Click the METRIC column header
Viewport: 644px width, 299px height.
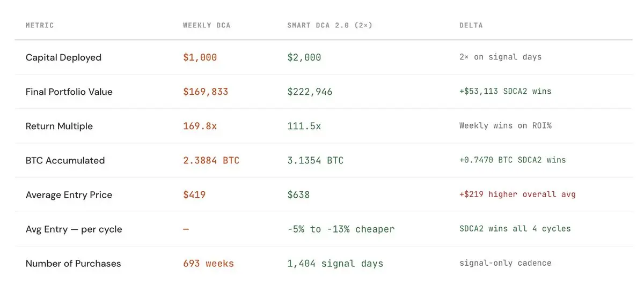click(40, 25)
